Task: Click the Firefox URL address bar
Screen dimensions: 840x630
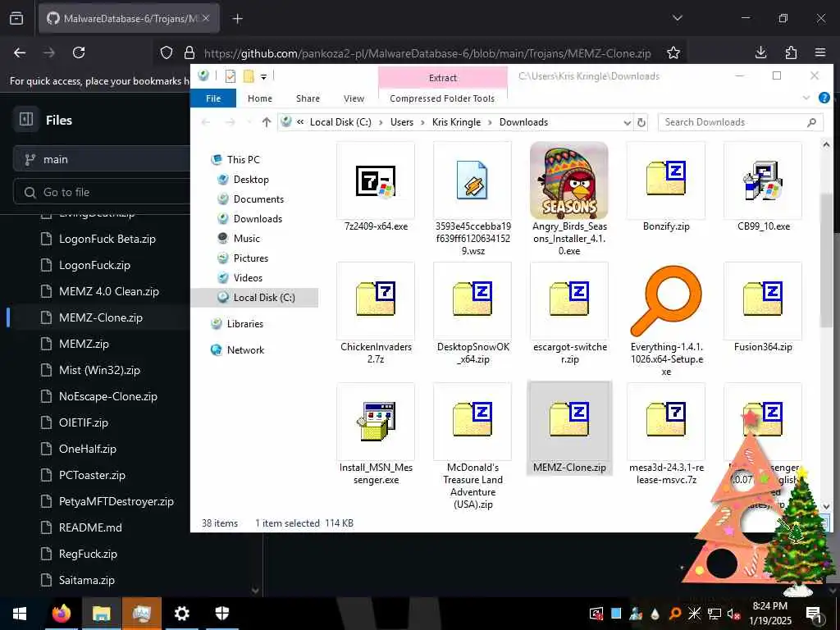Action: coord(427,53)
